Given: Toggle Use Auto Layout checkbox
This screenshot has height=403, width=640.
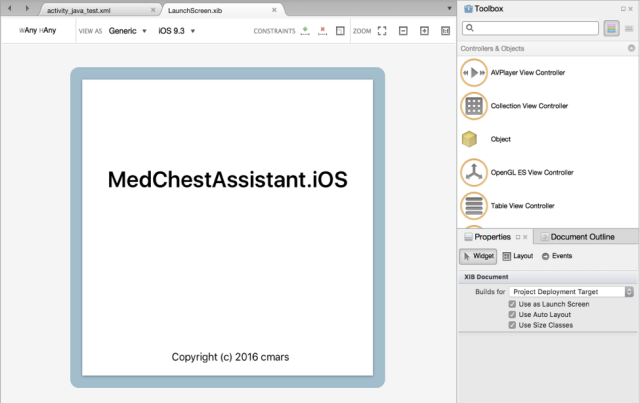Looking at the screenshot, I should (512, 314).
